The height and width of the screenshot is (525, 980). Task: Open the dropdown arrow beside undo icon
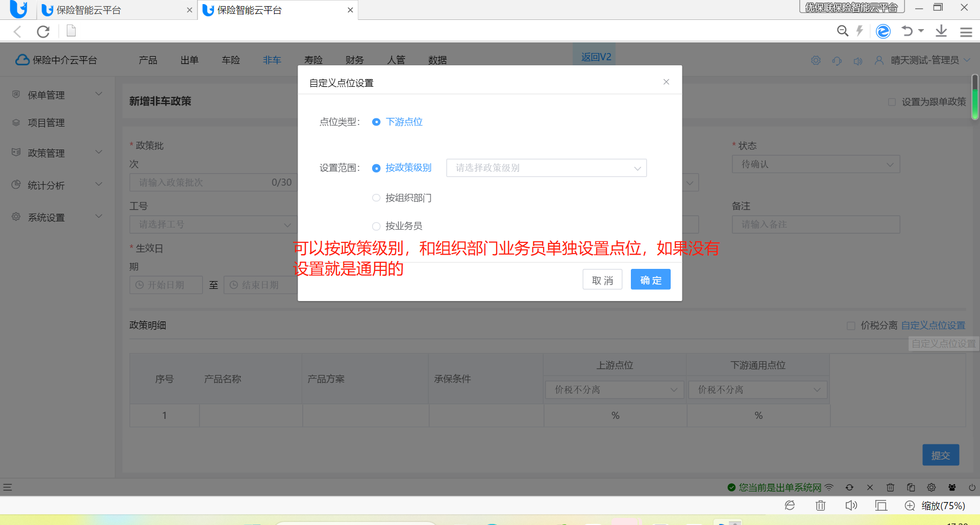click(921, 31)
